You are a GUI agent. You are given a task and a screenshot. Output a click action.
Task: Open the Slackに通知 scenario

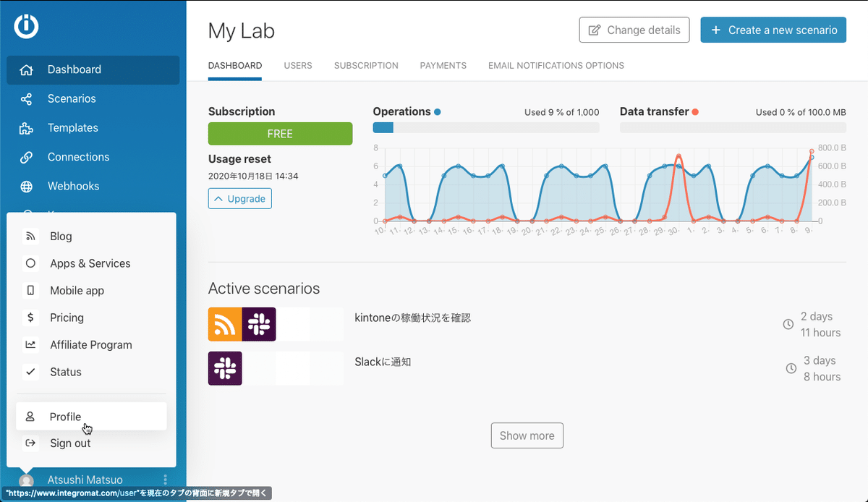pyautogui.click(x=383, y=362)
